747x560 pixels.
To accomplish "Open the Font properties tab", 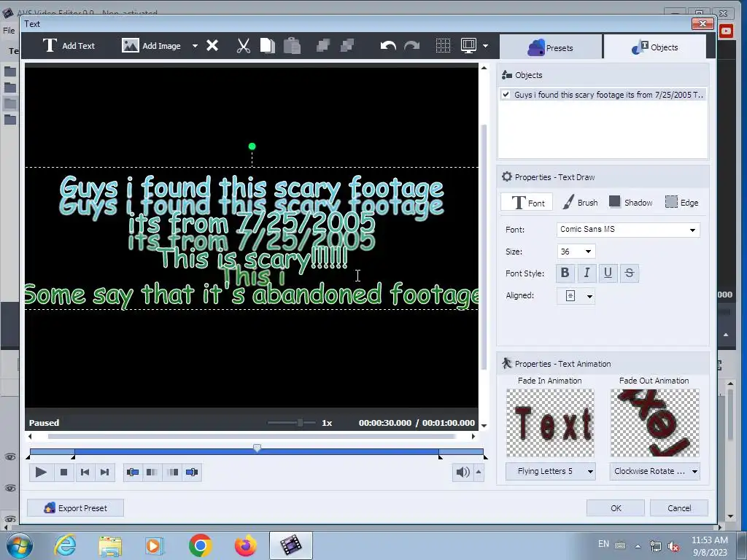I will coord(527,203).
